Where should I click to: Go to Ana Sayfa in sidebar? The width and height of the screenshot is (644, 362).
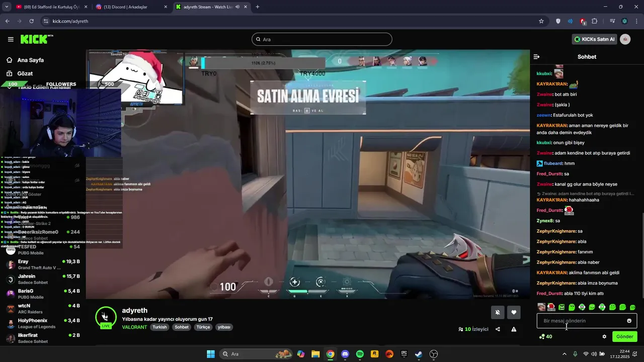coord(30,60)
